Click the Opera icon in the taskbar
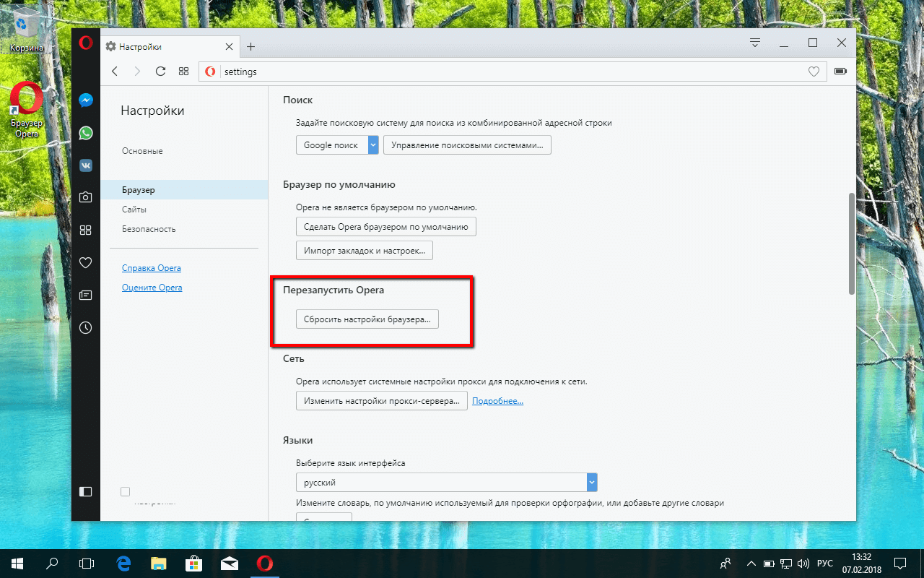The image size is (924, 578). (x=265, y=563)
